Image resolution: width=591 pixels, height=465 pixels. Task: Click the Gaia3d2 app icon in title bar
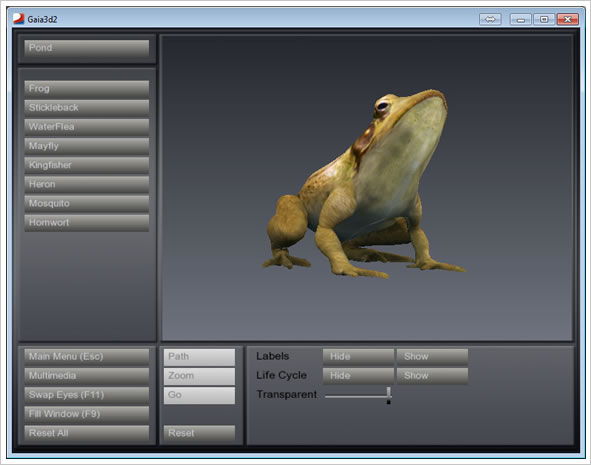point(18,19)
